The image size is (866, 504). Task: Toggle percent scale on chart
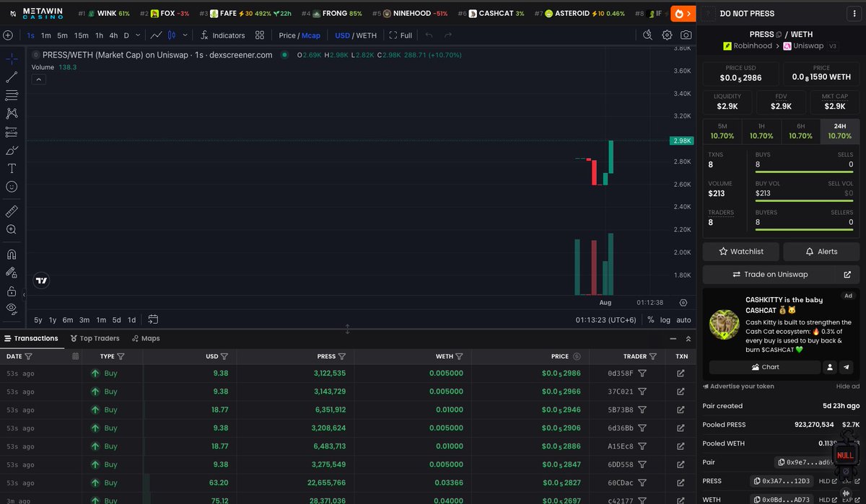[651, 319]
